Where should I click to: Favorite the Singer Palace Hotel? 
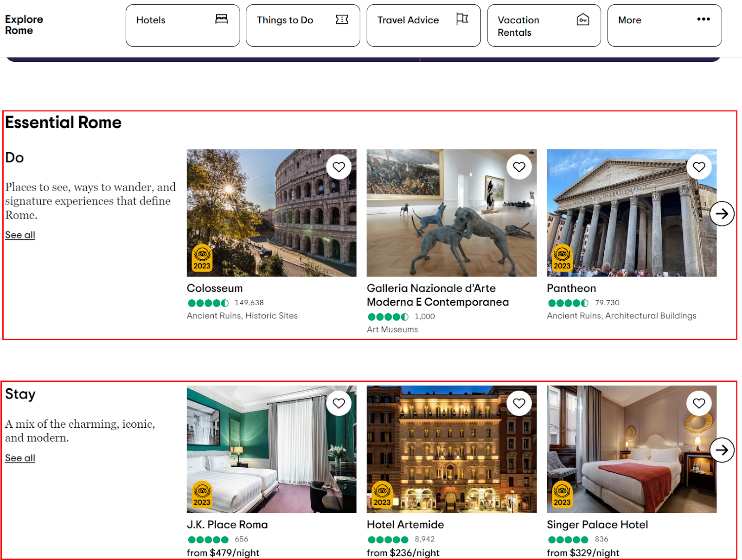coord(699,404)
